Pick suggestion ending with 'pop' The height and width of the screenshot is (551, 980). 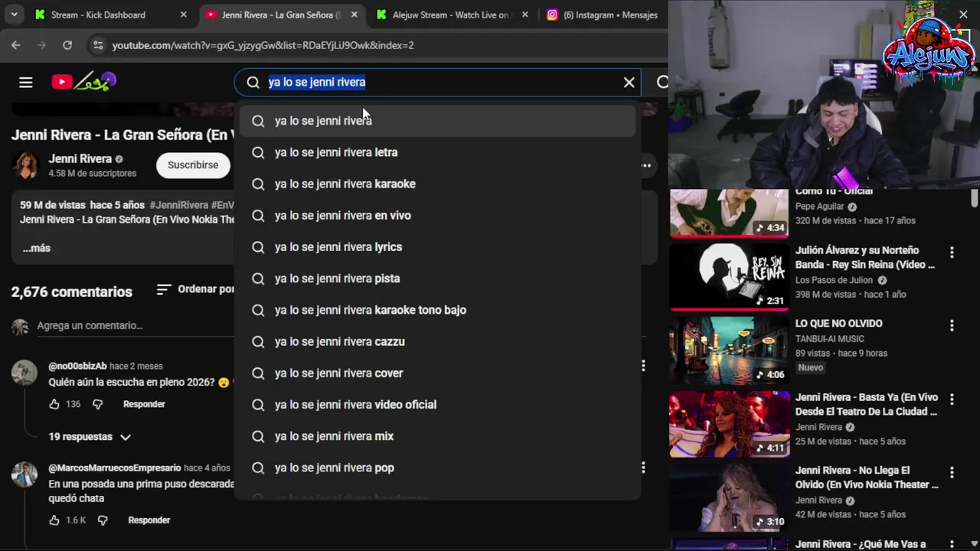tap(437, 468)
